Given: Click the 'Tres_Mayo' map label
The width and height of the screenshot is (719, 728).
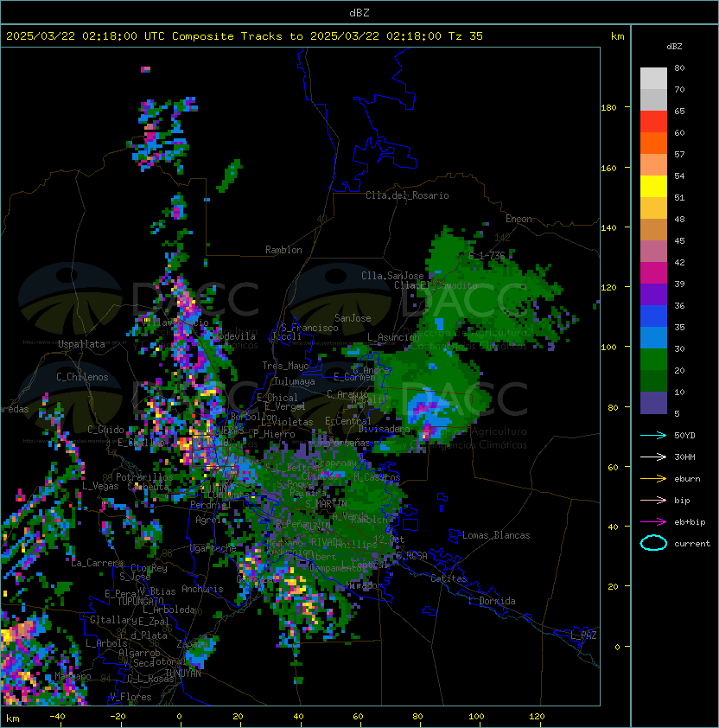Looking at the screenshot, I should [285, 366].
